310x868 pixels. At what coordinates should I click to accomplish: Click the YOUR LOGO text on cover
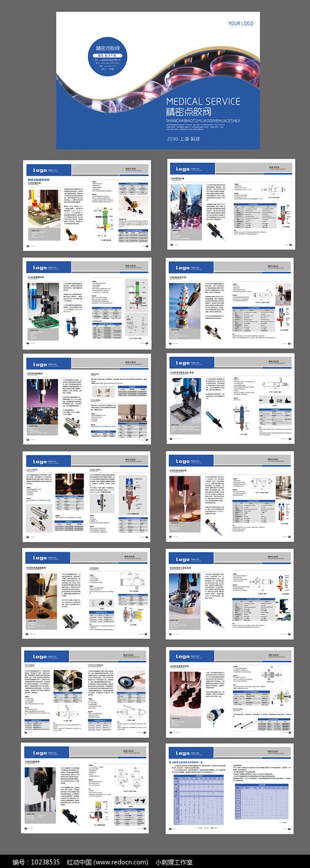[x=240, y=23]
